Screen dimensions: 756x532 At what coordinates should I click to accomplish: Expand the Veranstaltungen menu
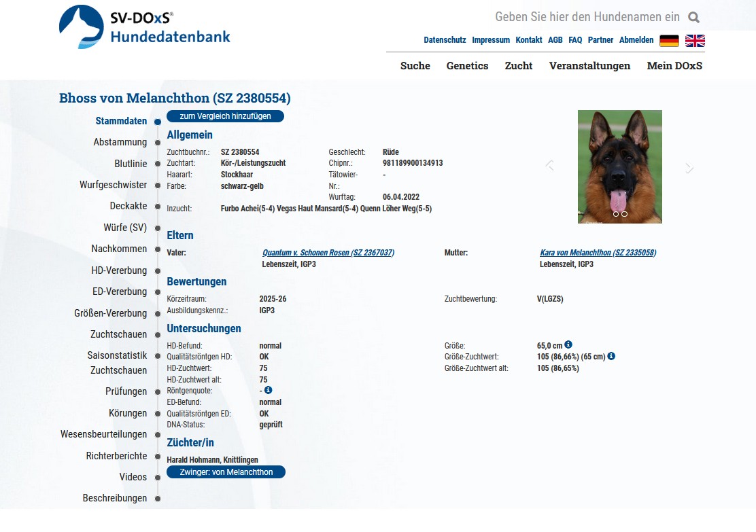coord(589,66)
